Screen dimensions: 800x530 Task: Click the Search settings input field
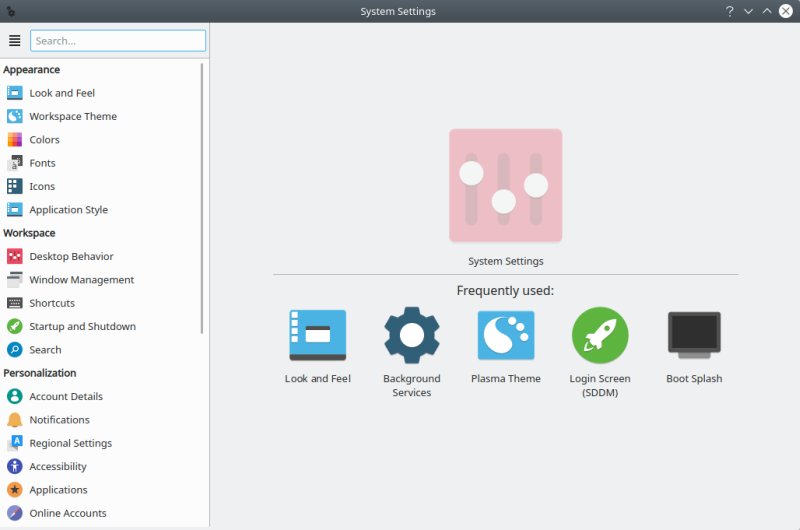coord(118,41)
